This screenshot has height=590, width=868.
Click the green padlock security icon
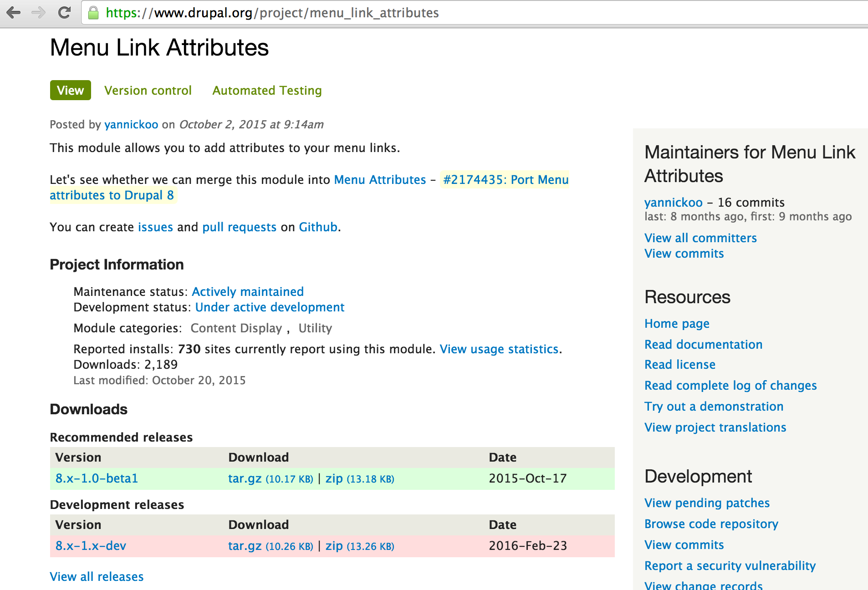pyautogui.click(x=93, y=13)
